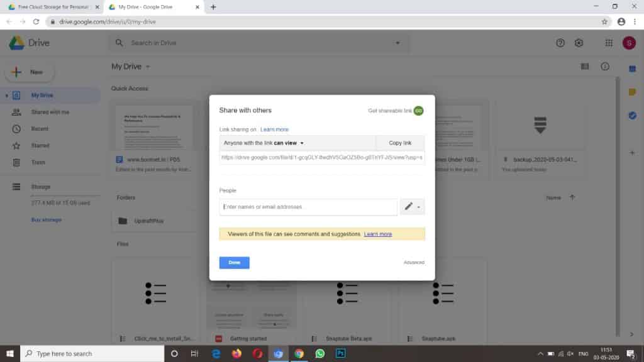This screenshot has height=362, width=644.
Task: Click the Done button
Action: (x=234, y=263)
